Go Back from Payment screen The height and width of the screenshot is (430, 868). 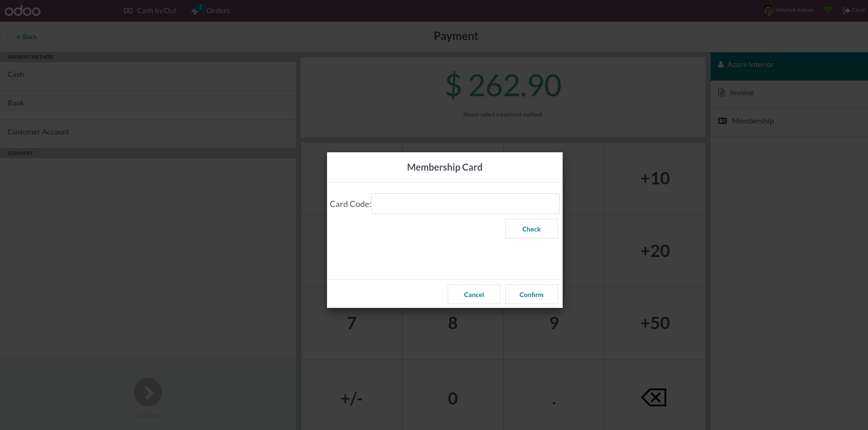click(26, 37)
